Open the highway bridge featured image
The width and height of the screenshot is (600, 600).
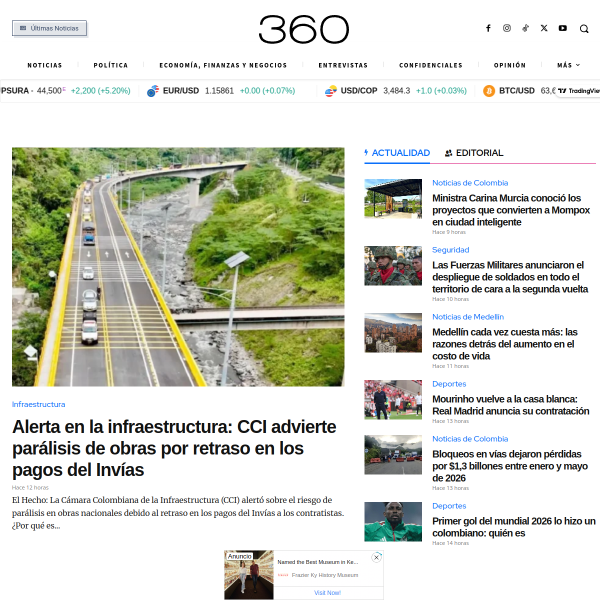pos(178,267)
